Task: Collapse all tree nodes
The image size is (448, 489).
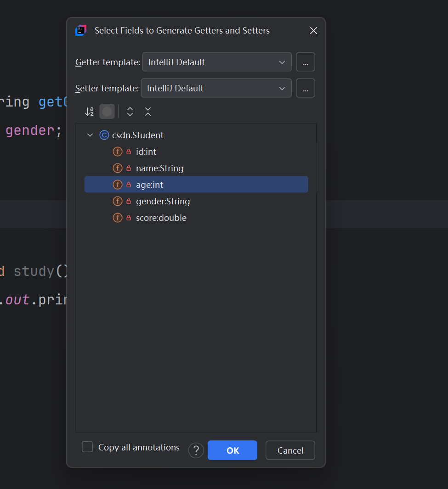Action: pyautogui.click(x=148, y=112)
